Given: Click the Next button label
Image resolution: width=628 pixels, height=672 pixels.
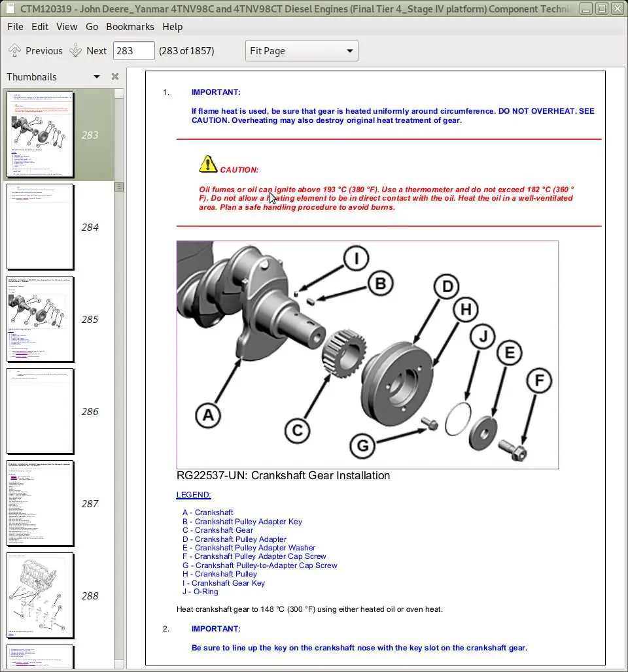Looking at the screenshot, I should (x=97, y=50).
